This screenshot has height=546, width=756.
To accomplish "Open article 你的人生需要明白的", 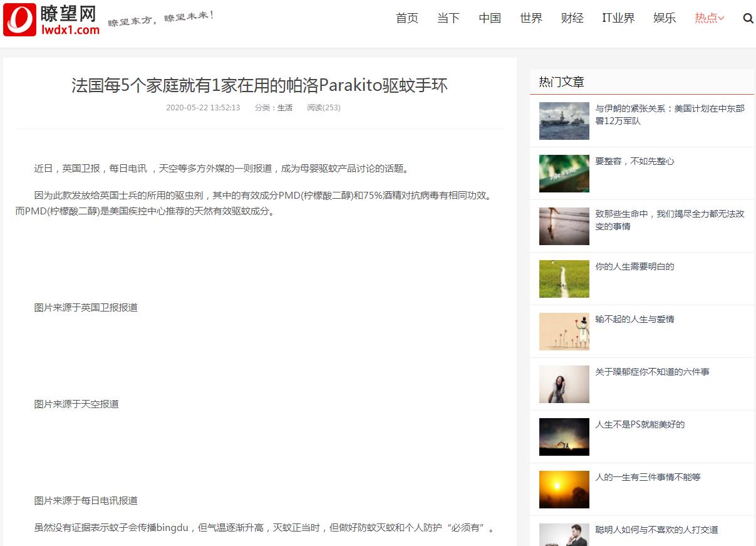I will click(x=634, y=266).
